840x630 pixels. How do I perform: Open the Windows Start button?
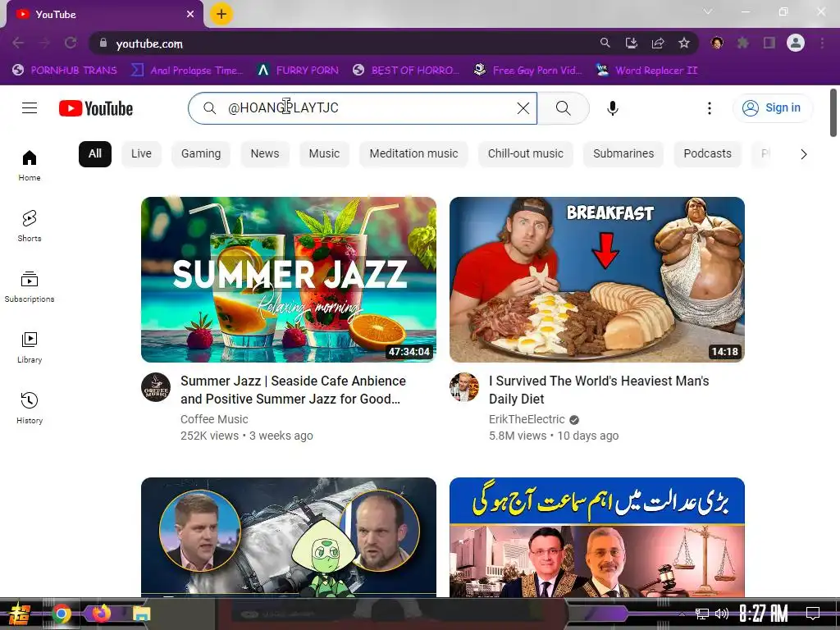tap(19, 614)
